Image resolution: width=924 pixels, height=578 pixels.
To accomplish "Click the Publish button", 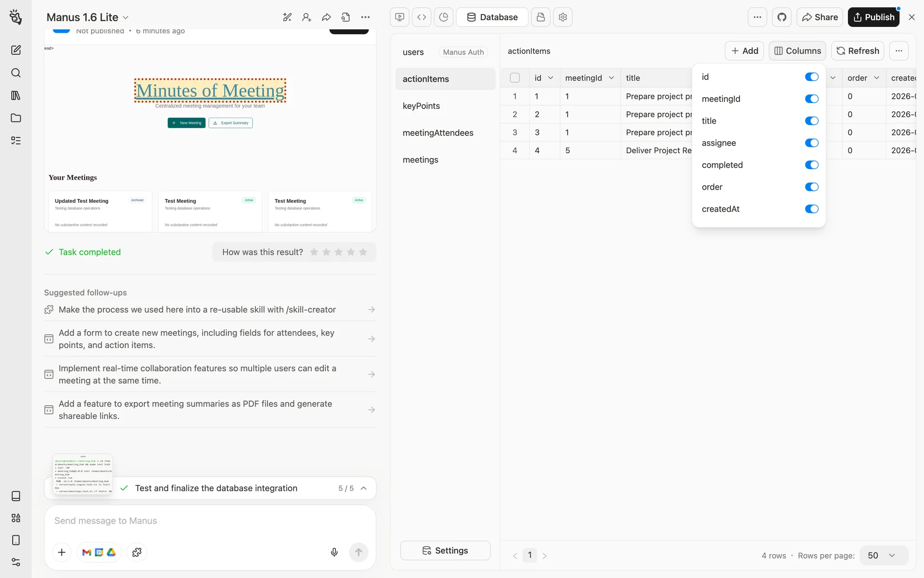I will pos(873,17).
